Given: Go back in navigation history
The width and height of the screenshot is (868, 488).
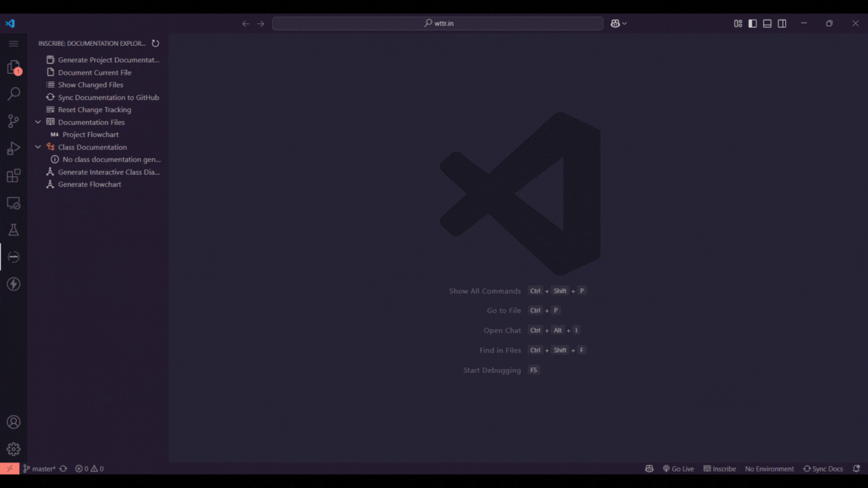Looking at the screenshot, I should [246, 23].
